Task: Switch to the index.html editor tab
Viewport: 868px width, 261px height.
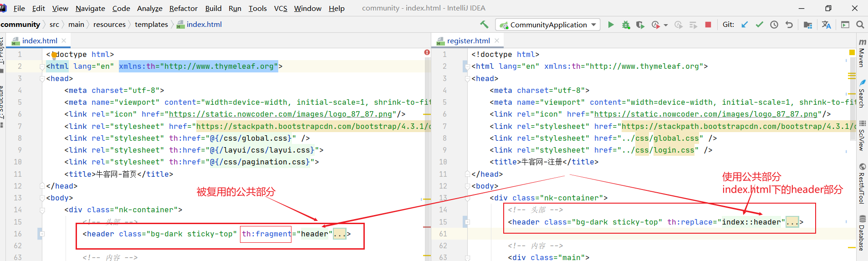Action: [40, 41]
